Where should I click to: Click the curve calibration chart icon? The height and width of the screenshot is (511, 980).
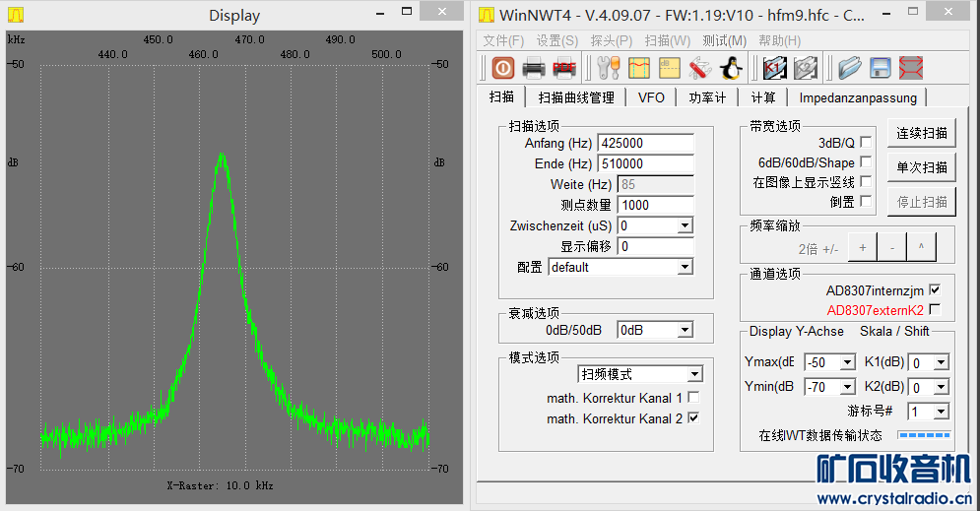click(x=639, y=68)
